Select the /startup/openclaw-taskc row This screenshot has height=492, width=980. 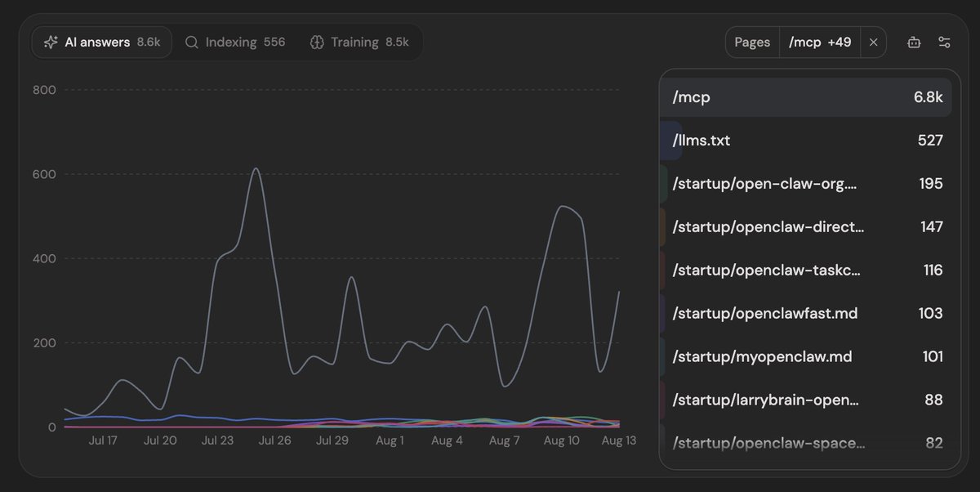point(806,271)
